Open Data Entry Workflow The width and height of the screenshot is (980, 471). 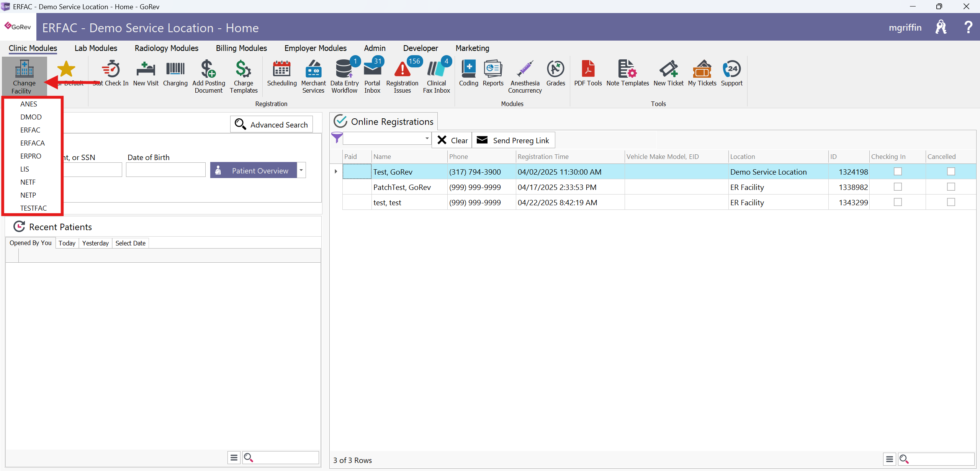(x=344, y=76)
